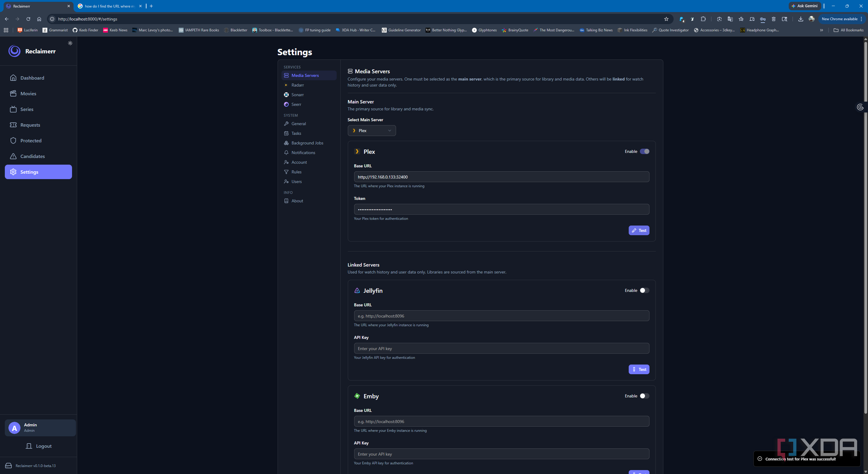Expand the Select Main Server dropdown

click(372, 131)
